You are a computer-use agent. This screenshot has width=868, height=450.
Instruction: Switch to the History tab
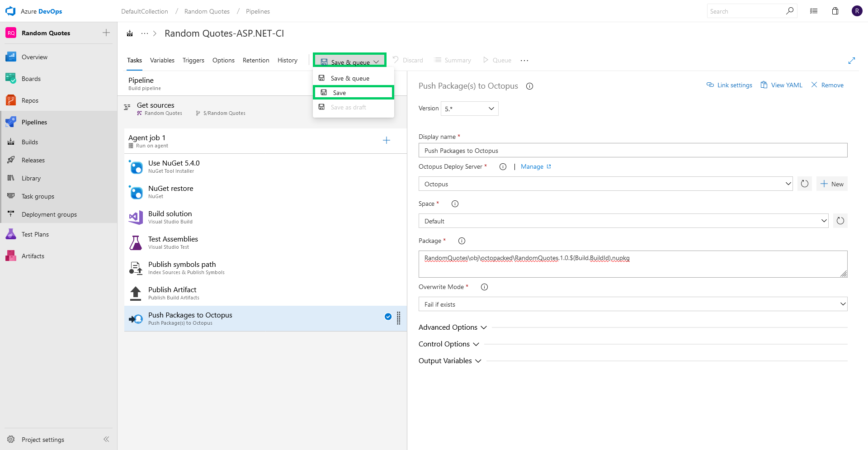point(288,60)
